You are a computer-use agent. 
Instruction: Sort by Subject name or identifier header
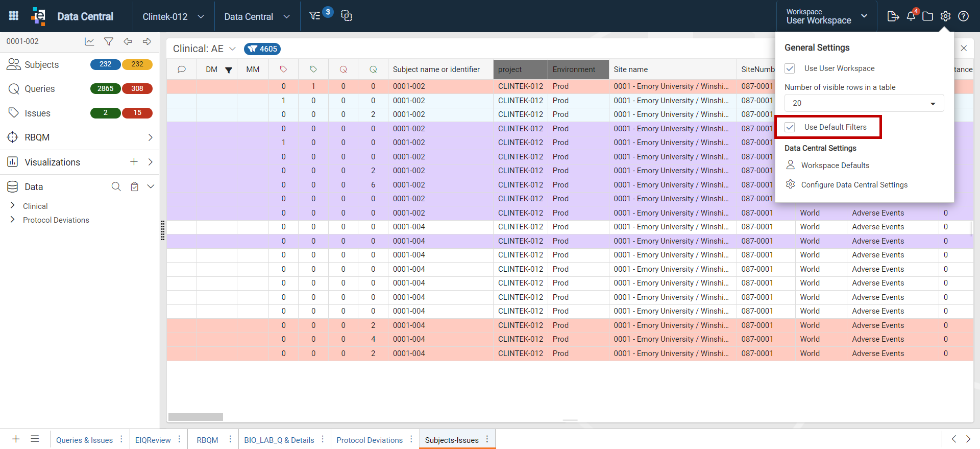pyautogui.click(x=436, y=69)
